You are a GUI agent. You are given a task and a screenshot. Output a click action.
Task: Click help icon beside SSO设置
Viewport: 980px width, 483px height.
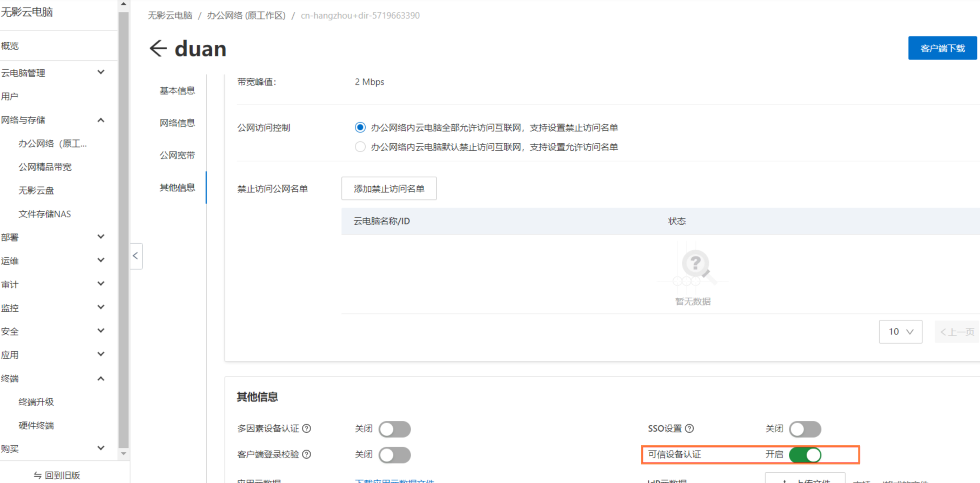pyautogui.click(x=690, y=429)
